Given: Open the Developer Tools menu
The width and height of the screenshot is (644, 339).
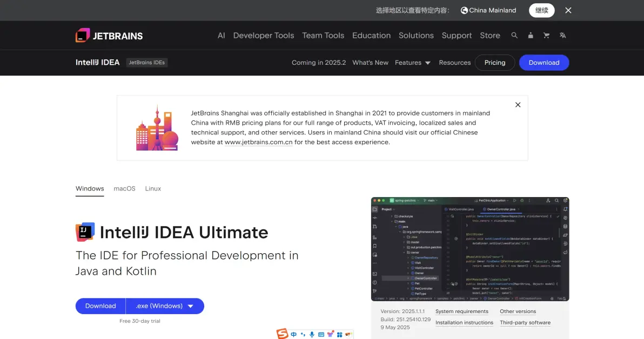Looking at the screenshot, I should (264, 35).
